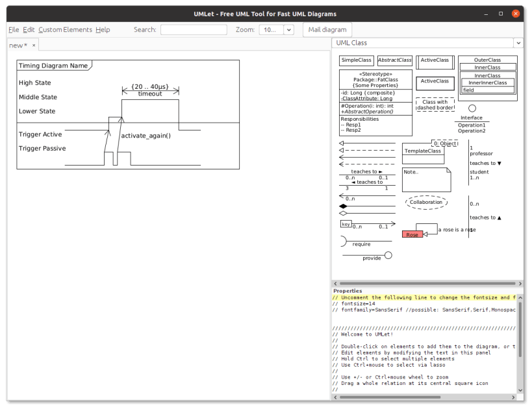Click the palette scroll right arrow
Viewport: 532px width, 409px height.
(x=520, y=284)
